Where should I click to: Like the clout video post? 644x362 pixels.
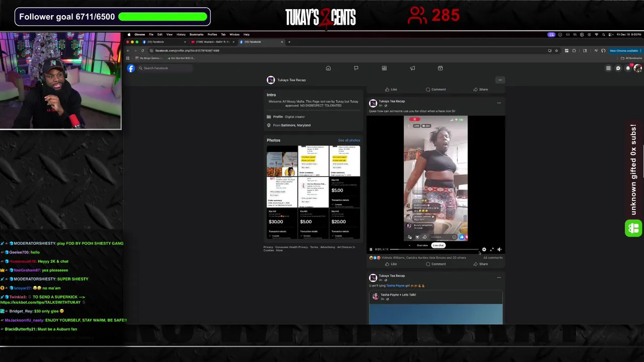pos(391,264)
